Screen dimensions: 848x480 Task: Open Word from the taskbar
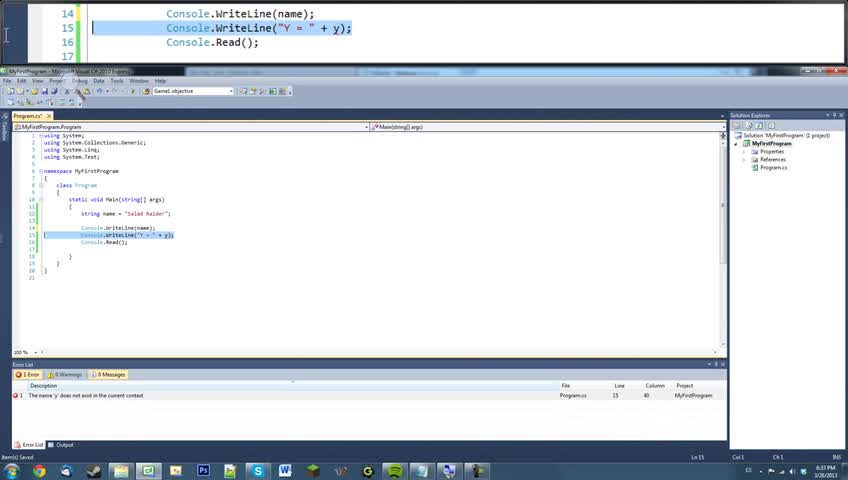click(285, 471)
